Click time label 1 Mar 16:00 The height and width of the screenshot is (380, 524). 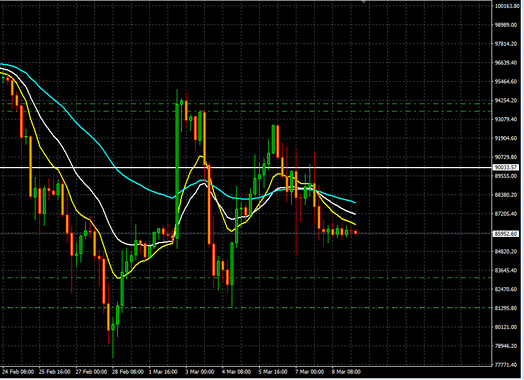point(163,372)
